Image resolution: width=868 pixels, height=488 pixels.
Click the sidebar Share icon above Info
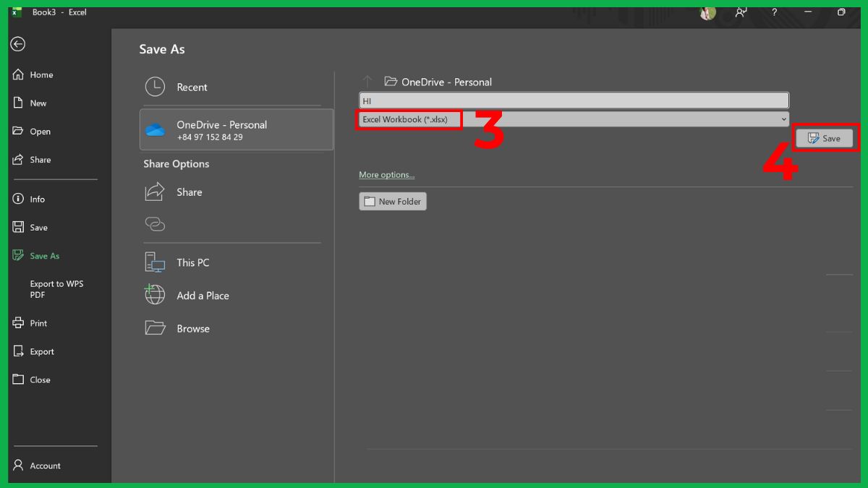(19, 159)
